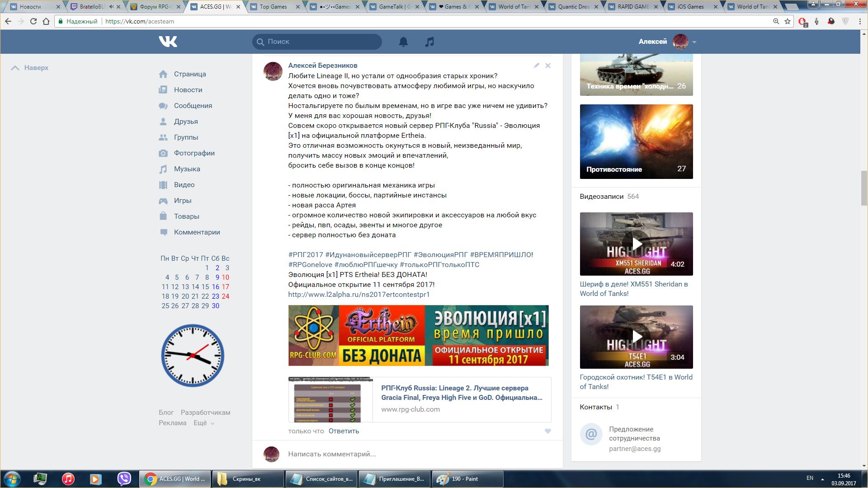Switch to iOS Games browser tab
Viewport: 868px width, 488px height.
pos(693,7)
